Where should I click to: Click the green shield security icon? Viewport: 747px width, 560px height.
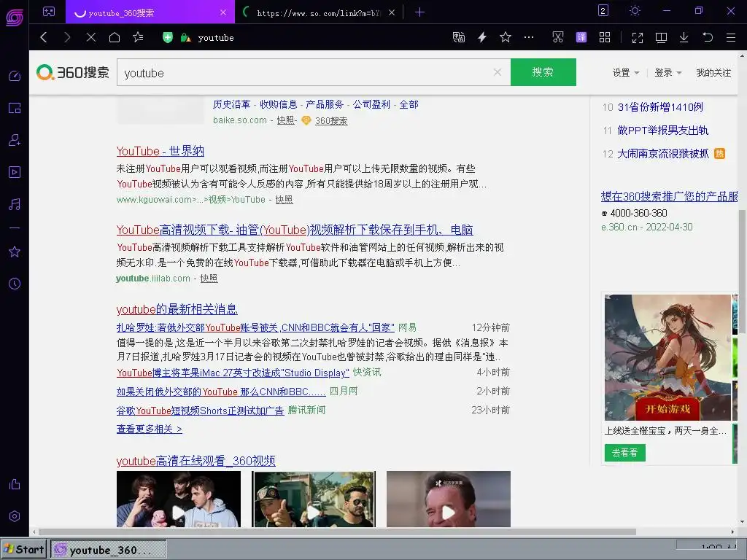(168, 37)
